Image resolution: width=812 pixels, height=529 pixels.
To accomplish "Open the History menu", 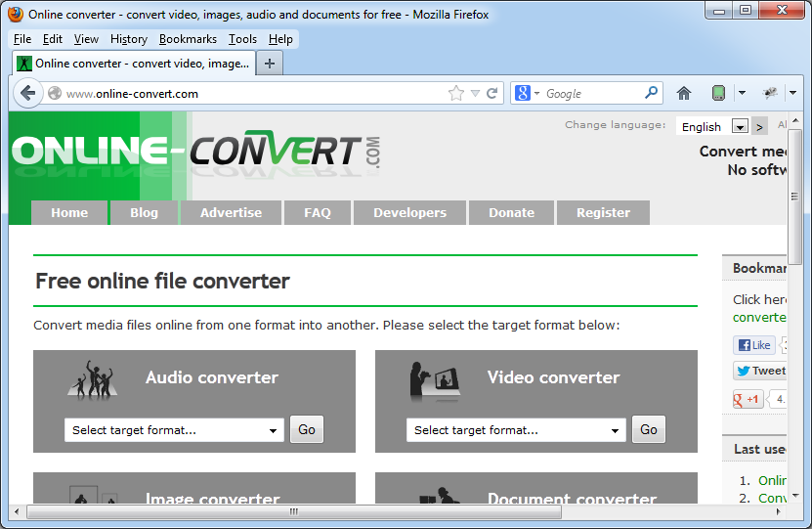I will 129,39.
